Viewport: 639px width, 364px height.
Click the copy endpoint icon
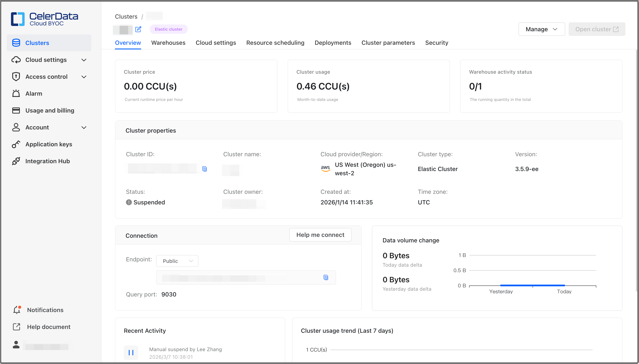click(x=325, y=277)
